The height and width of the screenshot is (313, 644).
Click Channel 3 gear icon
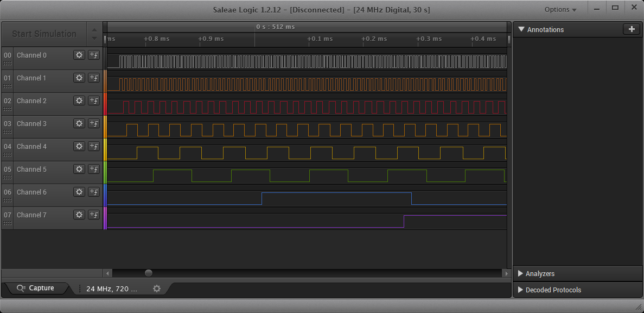coord(79,123)
